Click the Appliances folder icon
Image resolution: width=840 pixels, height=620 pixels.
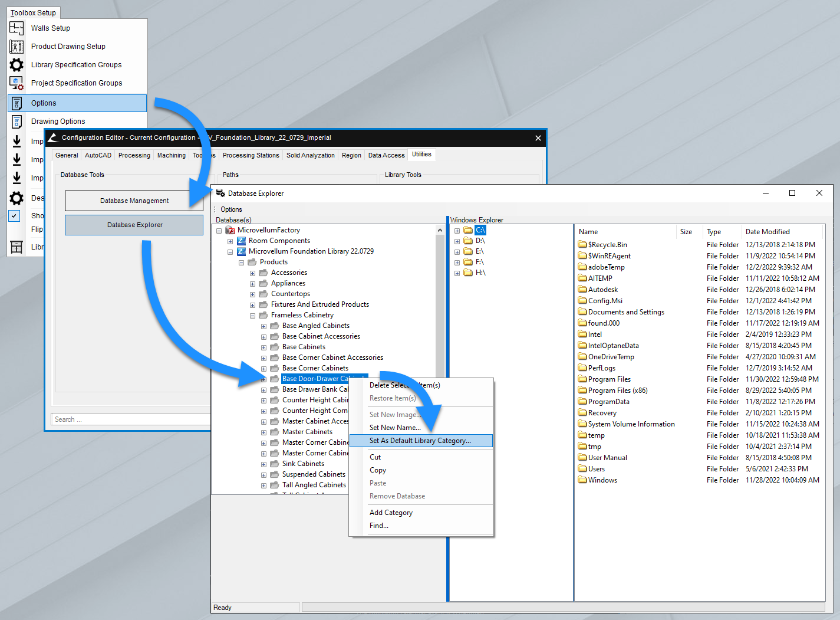point(263,283)
